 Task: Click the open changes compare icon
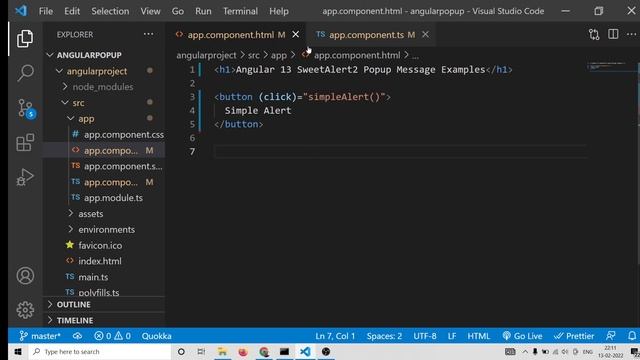(x=594, y=34)
